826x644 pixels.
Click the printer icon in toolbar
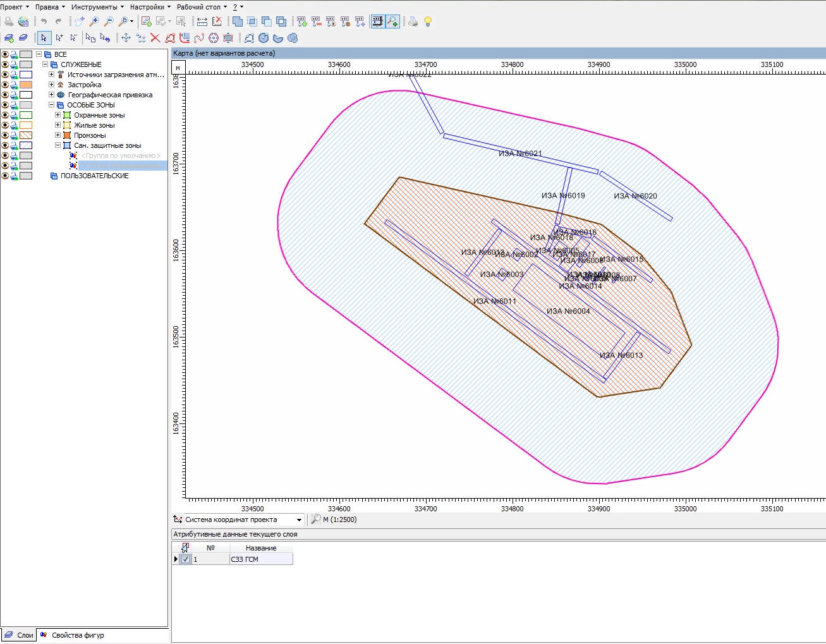(413, 21)
